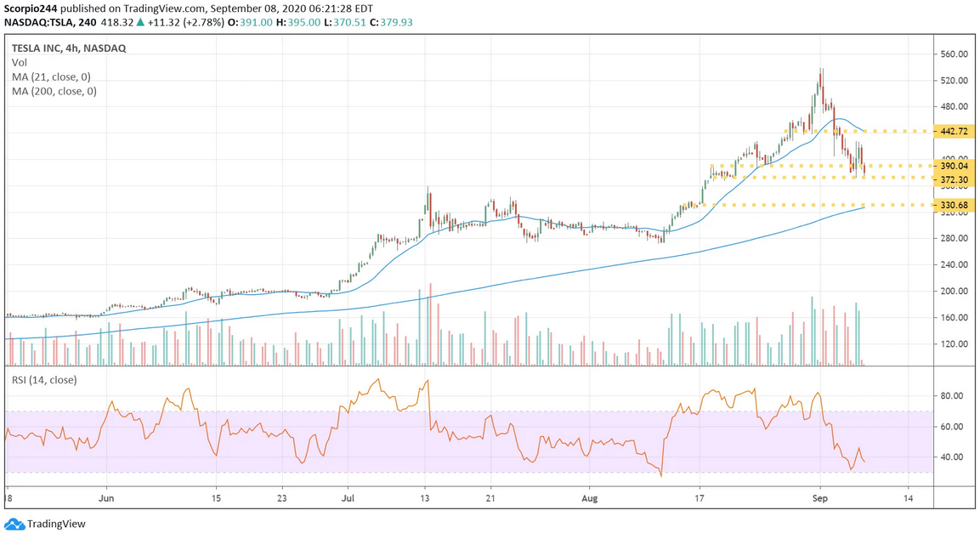Viewport: 980px width, 533px height.
Task: Click the 23 date label on the time axis
Action: click(282, 498)
